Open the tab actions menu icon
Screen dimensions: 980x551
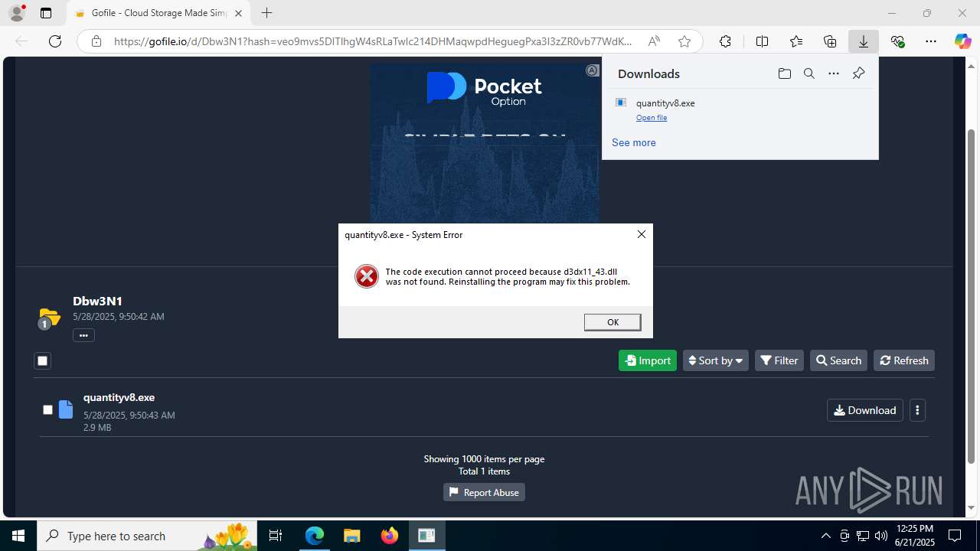click(46, 13)
